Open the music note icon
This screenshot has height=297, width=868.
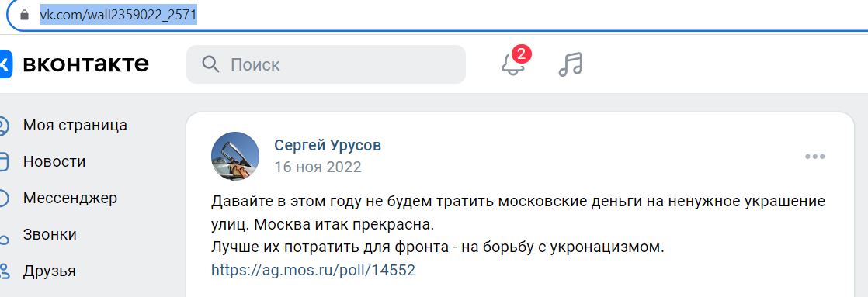[570, 64]
